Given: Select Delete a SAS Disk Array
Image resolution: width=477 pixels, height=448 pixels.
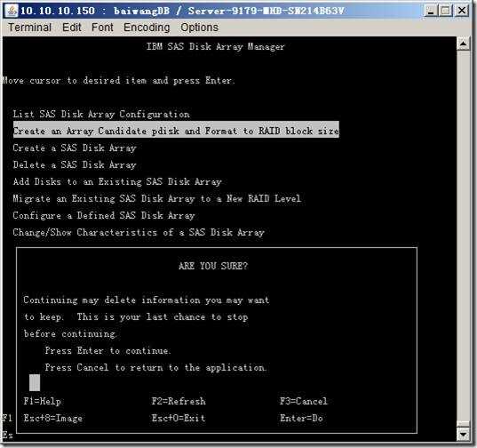Looking at the screenshot, I should [x=75, y=164].
